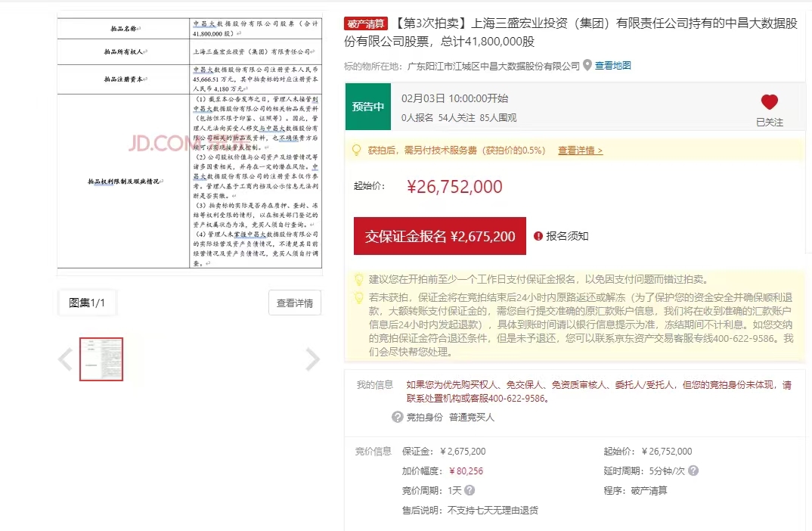This screenshot has width=812, height=531.
Task: Open the 报名须知 notice link
Action: [567, 236]
